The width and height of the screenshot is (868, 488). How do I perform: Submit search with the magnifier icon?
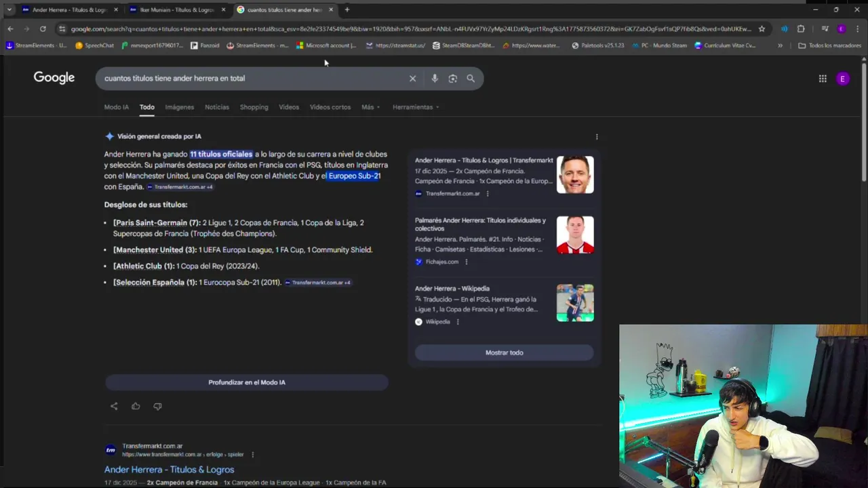coord(471,78)
